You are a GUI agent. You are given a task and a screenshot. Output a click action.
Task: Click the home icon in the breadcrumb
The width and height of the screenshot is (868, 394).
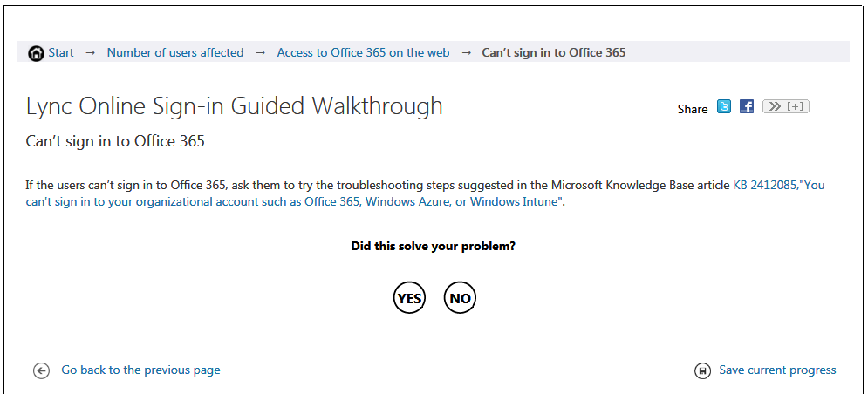[36, 53]
